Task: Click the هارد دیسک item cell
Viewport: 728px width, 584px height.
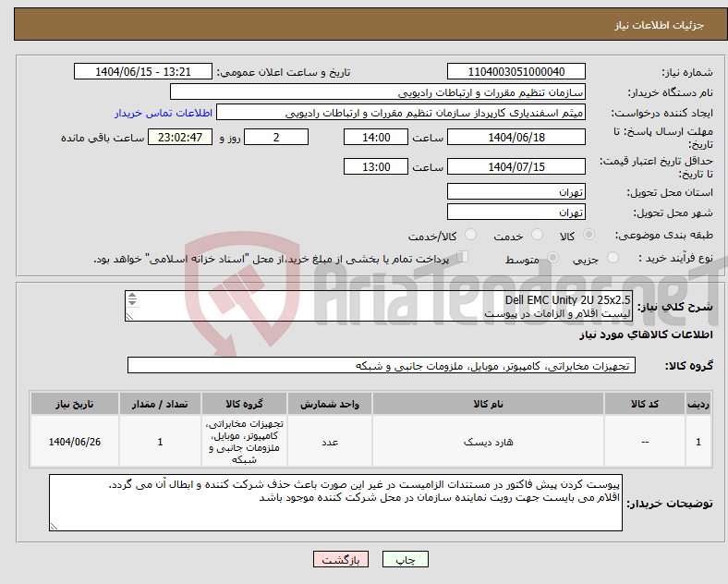Action: [x=488, y=442]
